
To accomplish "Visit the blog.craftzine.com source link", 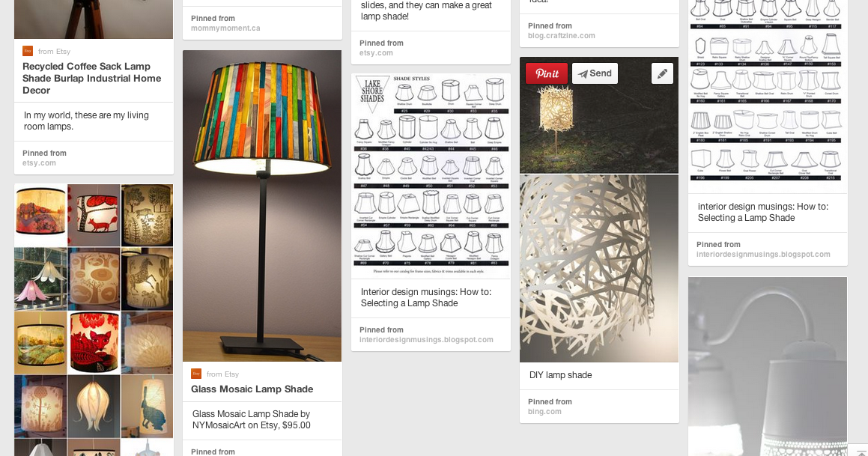I will click(x=562, y=35).
